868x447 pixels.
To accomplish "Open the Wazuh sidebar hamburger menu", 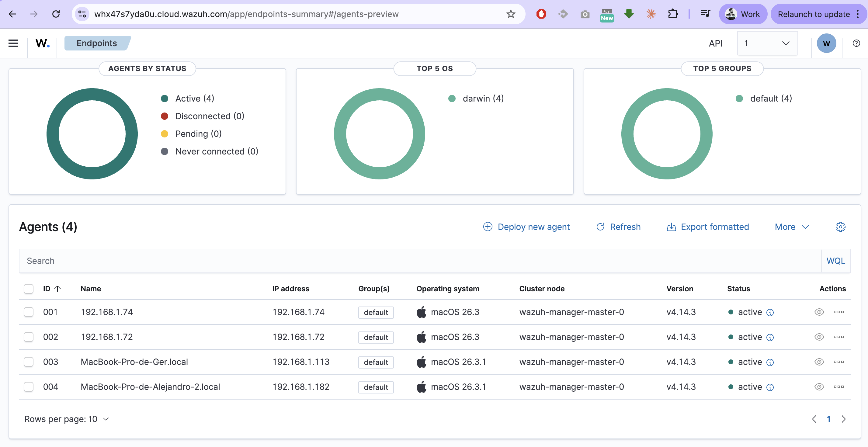I will click(13, 43).
